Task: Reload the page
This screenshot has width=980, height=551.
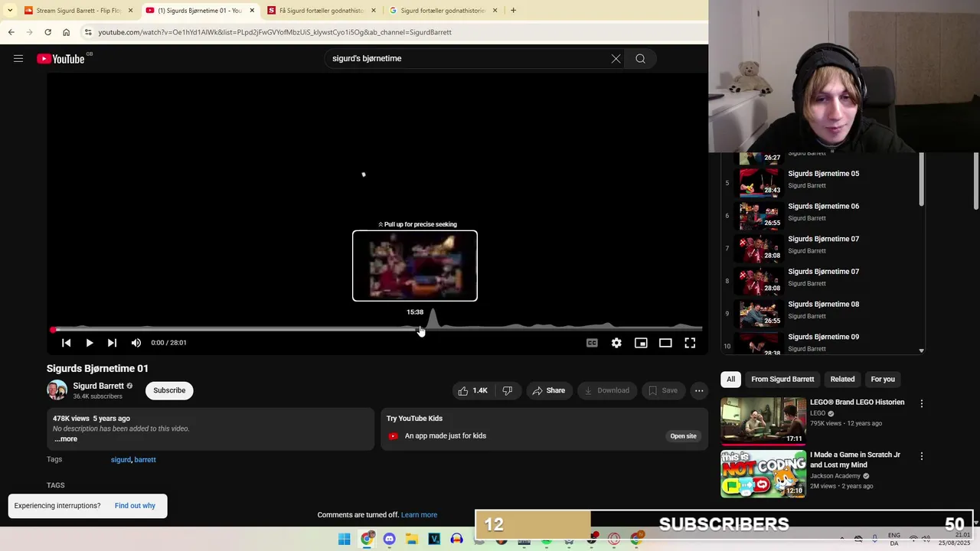Action: click(47, 32)
